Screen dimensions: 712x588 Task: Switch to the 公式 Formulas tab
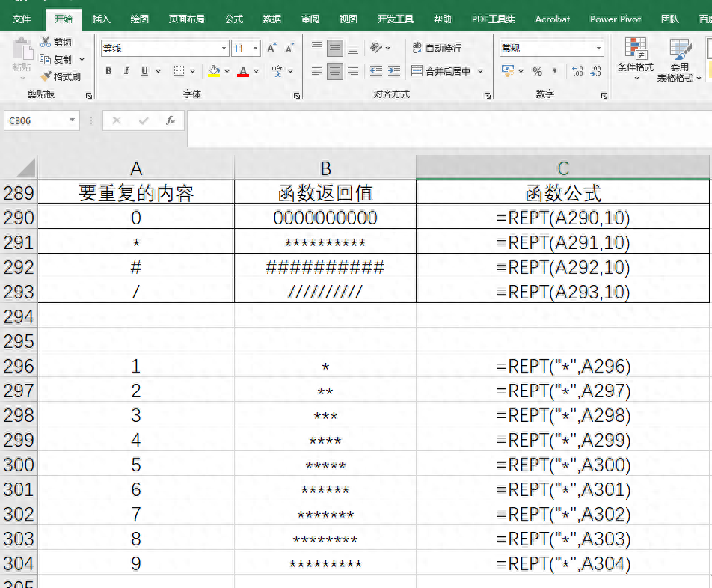point(234,19)
